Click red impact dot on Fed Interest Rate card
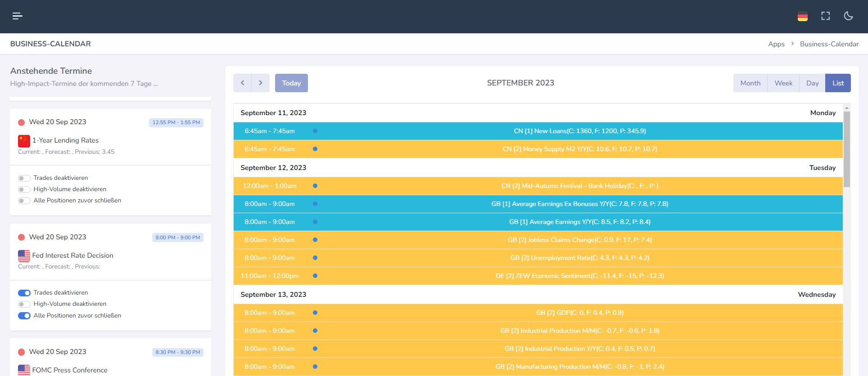This screenshot has height=376, width=868. point(21,237)
